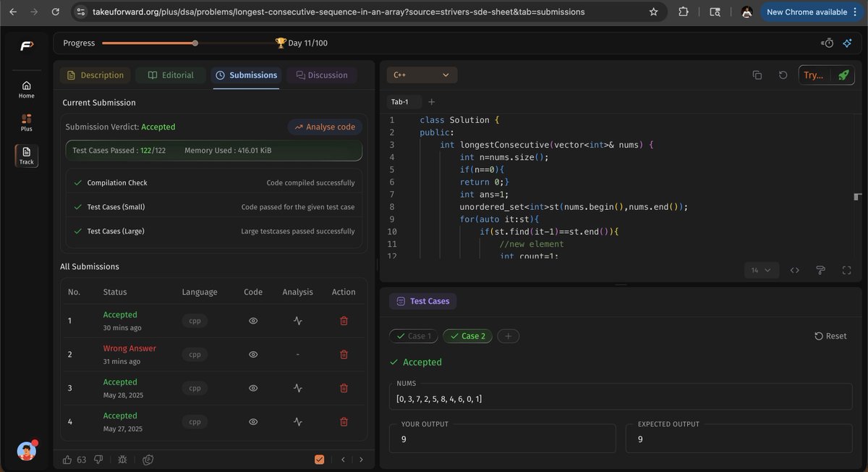Click the Test Cases (Large) row

pos(214,232)
